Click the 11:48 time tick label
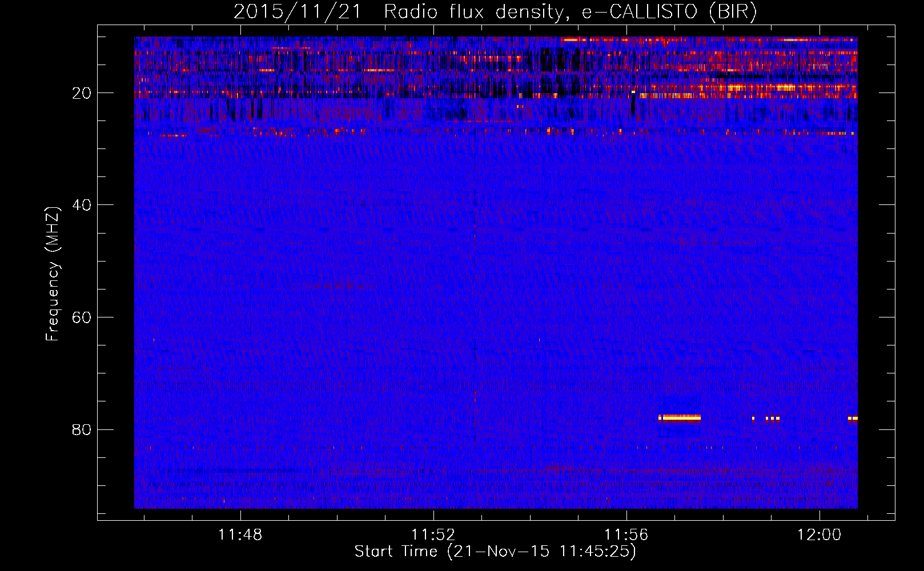The width and height of the screenshot is (924, 571). [240, 534]
